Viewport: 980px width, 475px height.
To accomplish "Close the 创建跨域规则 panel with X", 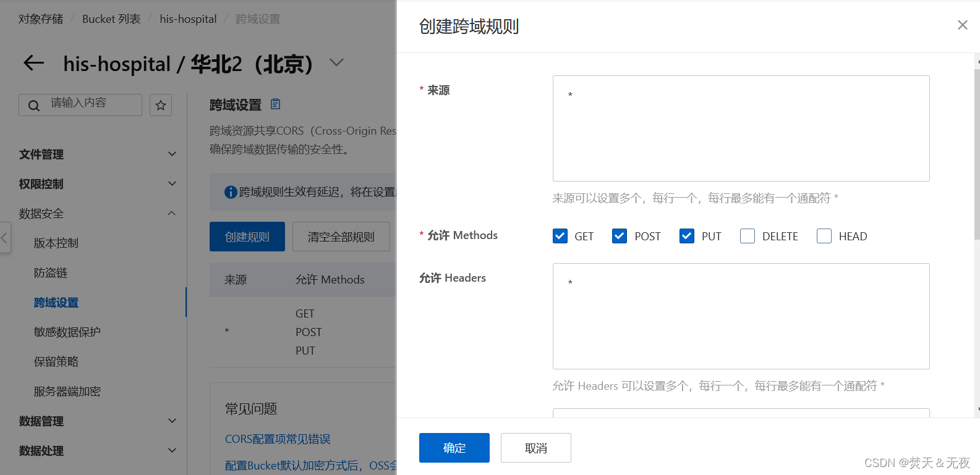I will 963,25.
